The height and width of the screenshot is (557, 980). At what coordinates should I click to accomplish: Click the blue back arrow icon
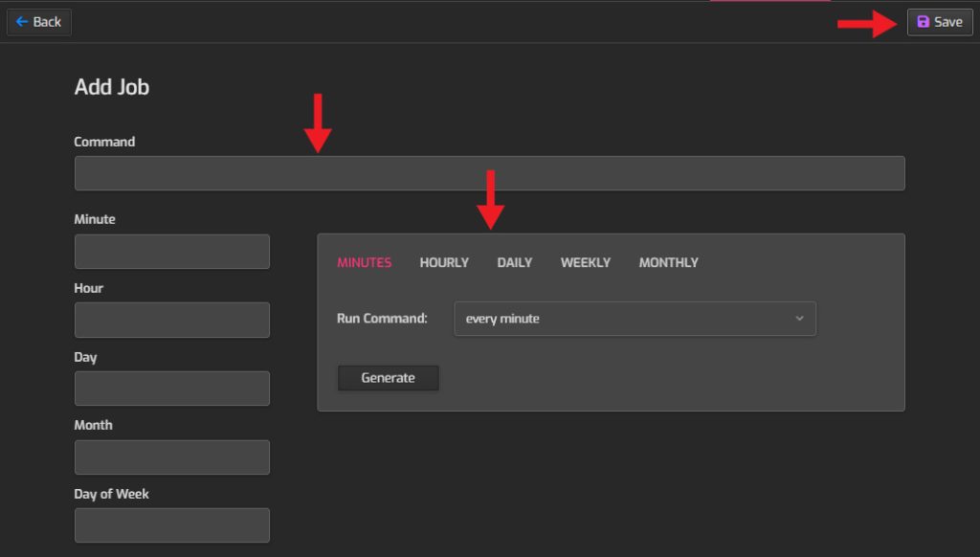[x=23, y=21]
